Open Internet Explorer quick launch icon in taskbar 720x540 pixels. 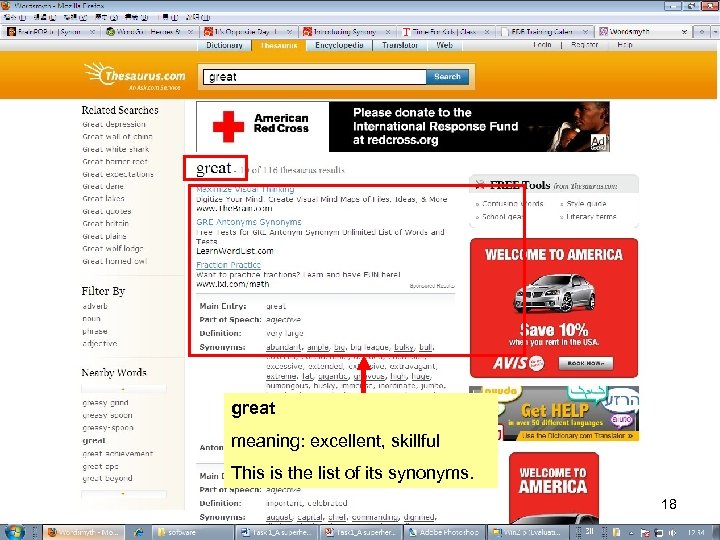(x=138, y=533)
